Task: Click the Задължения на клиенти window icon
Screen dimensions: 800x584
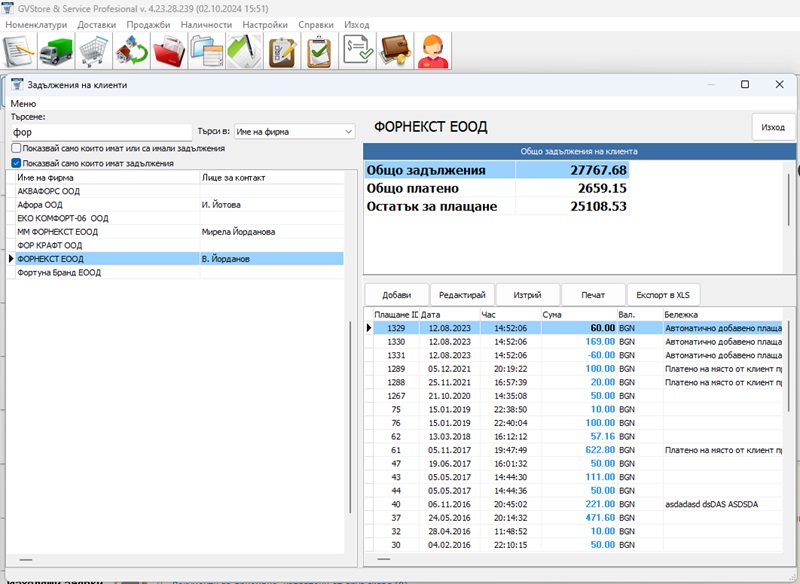Action: (17, 85)
